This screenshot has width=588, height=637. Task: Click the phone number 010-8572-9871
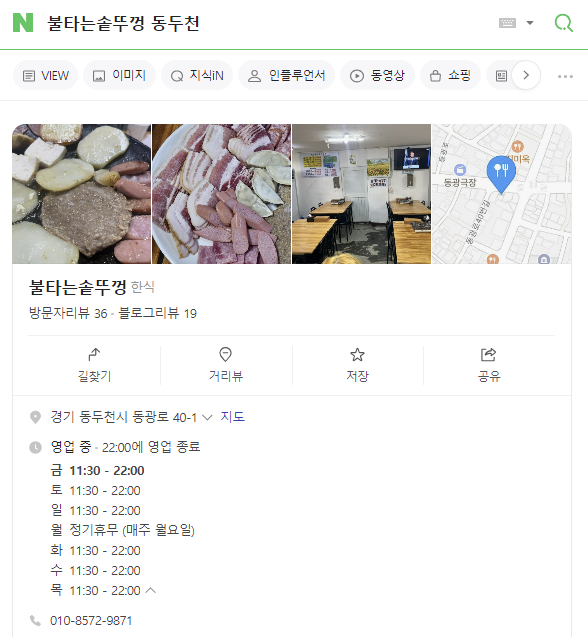pyautogui.click(x=91, y=621)
